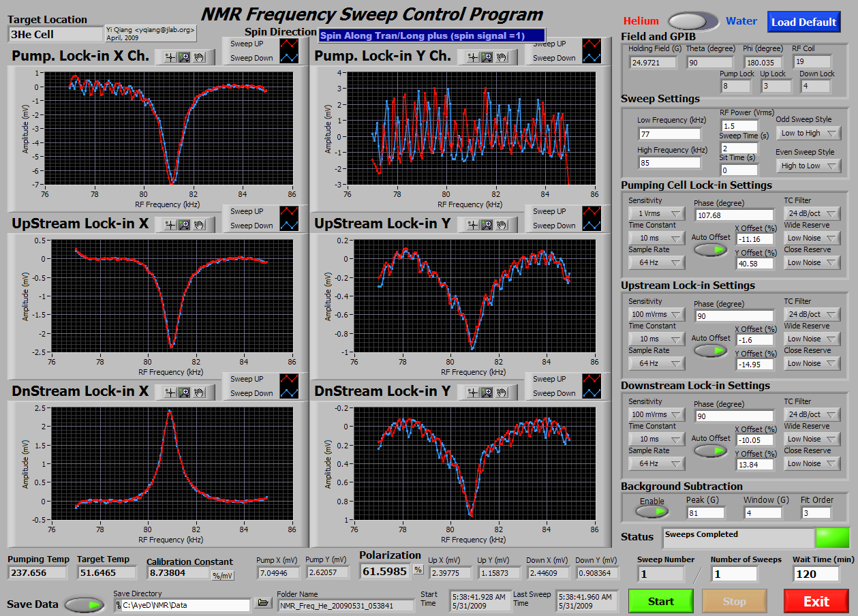The height and width of the screenshot is (616, 858).
Task: Toggle Upstream Auto Offset button
Action: tap(711, 351)
